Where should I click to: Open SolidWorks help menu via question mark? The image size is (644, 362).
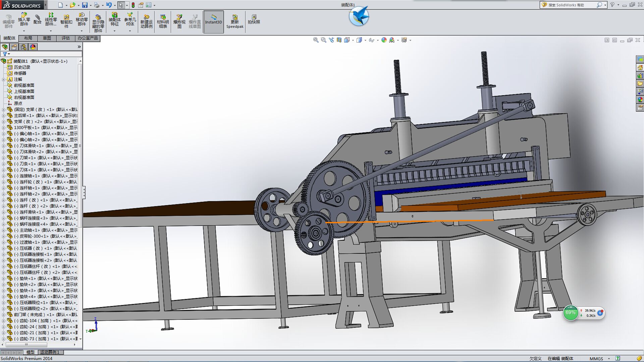pos(612,5)
